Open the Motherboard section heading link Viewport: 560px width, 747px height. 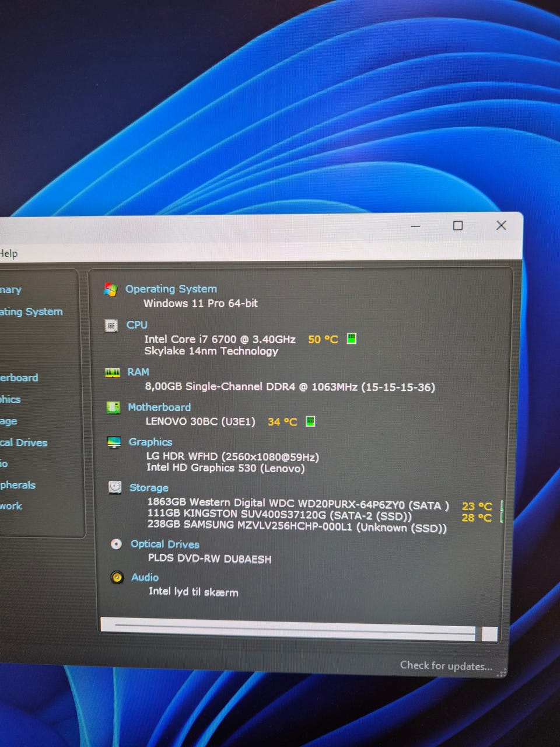coord(159,407)
